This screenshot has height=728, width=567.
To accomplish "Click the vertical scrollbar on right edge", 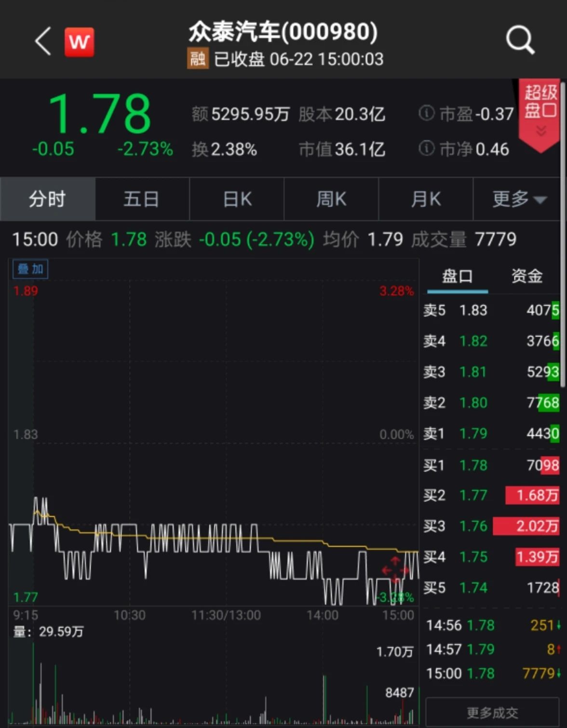I will coord(563,234).
